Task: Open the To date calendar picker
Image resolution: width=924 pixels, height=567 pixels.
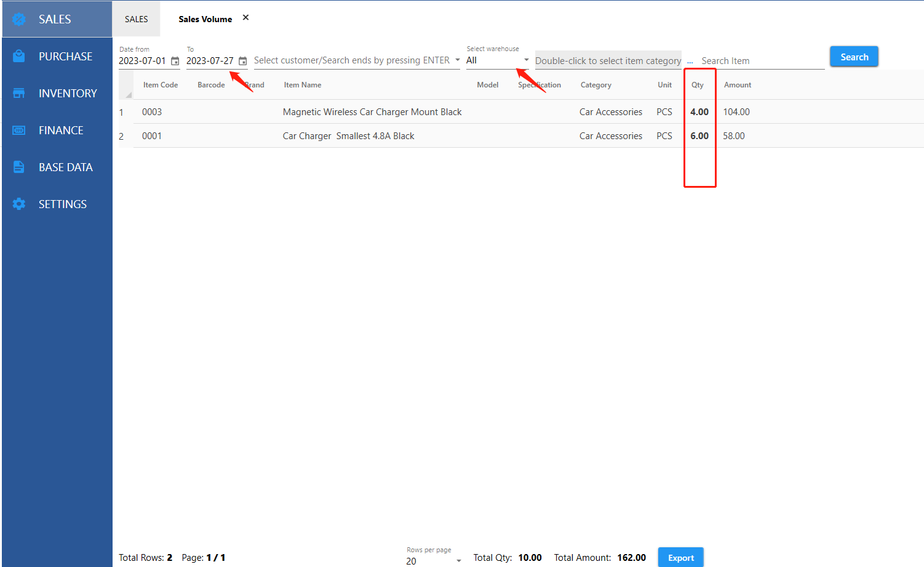Action: point(243,61)
